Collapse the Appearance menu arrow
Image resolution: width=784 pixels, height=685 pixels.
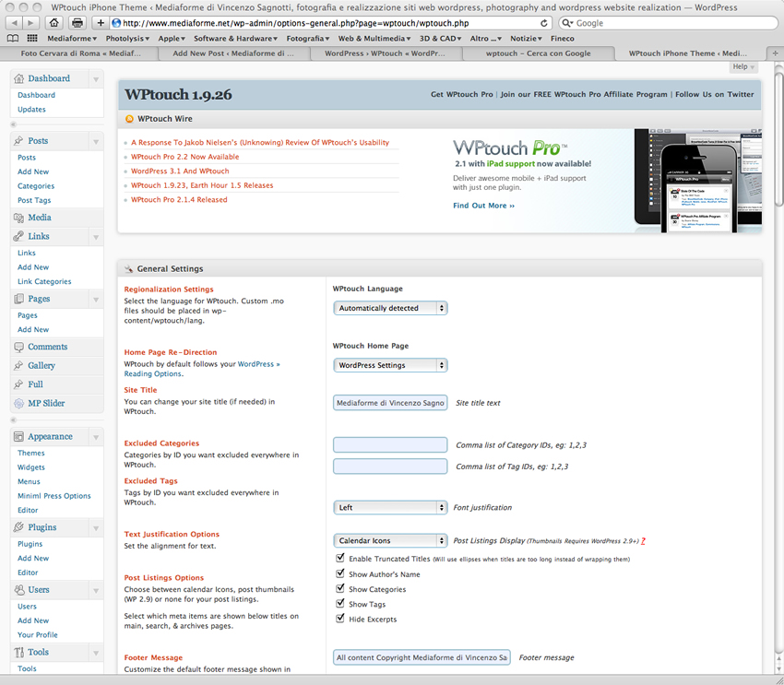coord(96,437)
